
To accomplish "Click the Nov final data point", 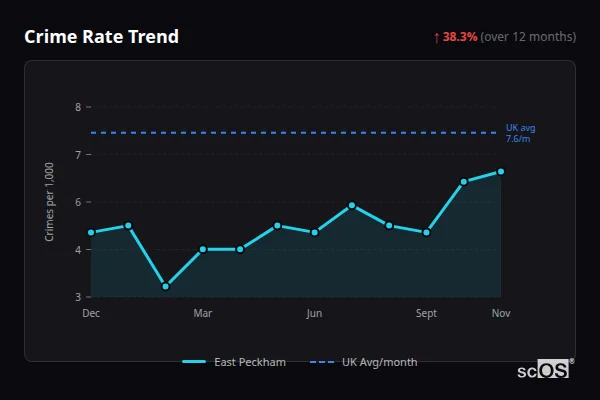I will (501, 172).
